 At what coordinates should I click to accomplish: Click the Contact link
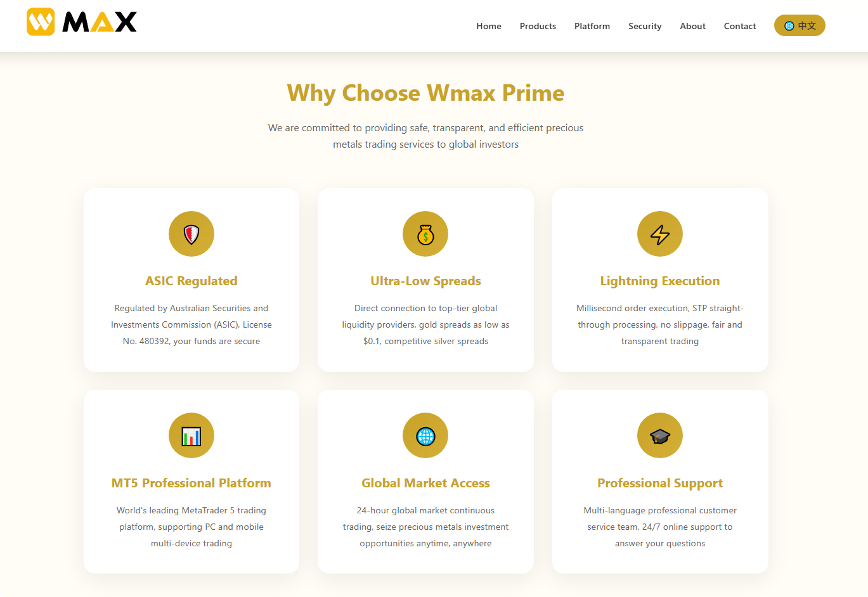(740, 26)
